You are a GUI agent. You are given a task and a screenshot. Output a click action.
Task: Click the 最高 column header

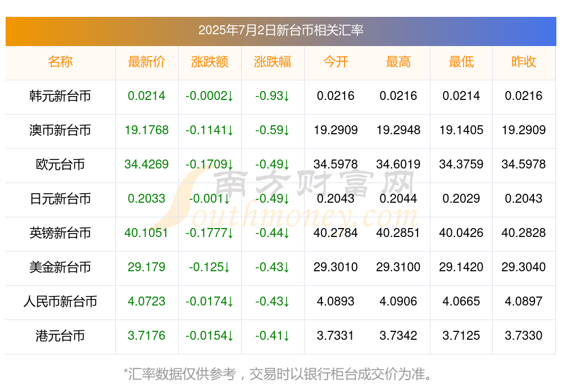coord(398,62)
